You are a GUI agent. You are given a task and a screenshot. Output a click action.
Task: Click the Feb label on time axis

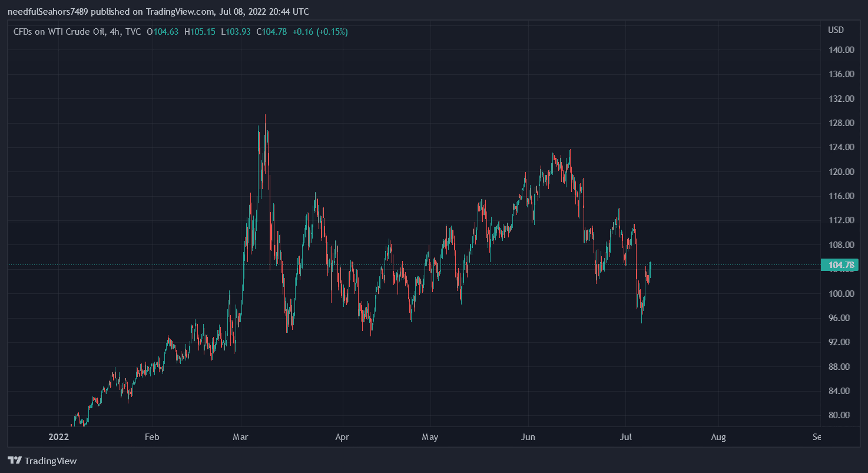[152, 437]
